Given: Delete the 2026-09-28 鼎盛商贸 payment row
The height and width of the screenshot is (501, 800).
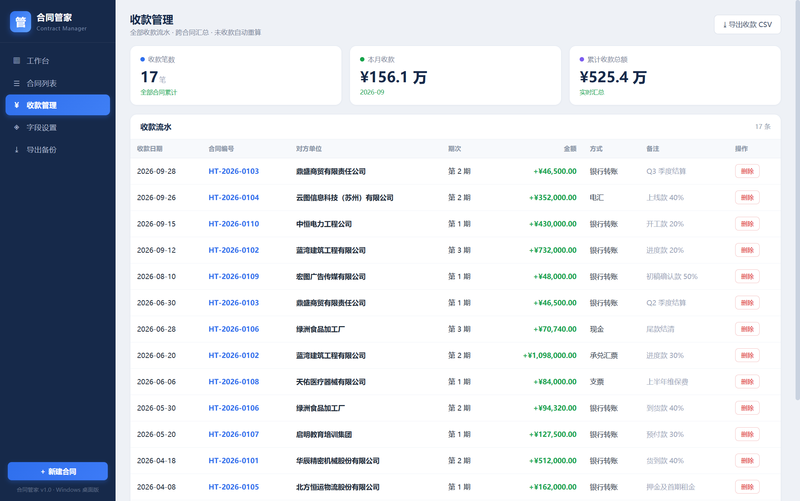Looking at the screenshot, I should coord(747,171).
